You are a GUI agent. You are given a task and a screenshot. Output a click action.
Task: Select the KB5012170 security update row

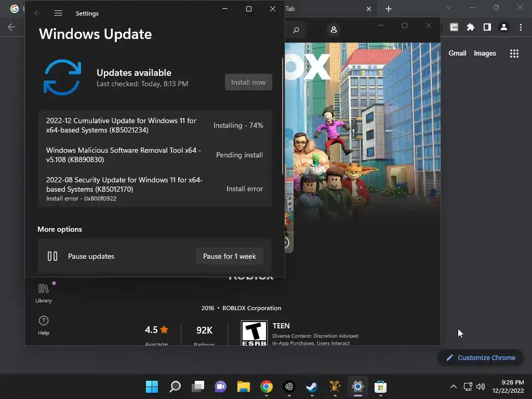[x=155, y=189]
